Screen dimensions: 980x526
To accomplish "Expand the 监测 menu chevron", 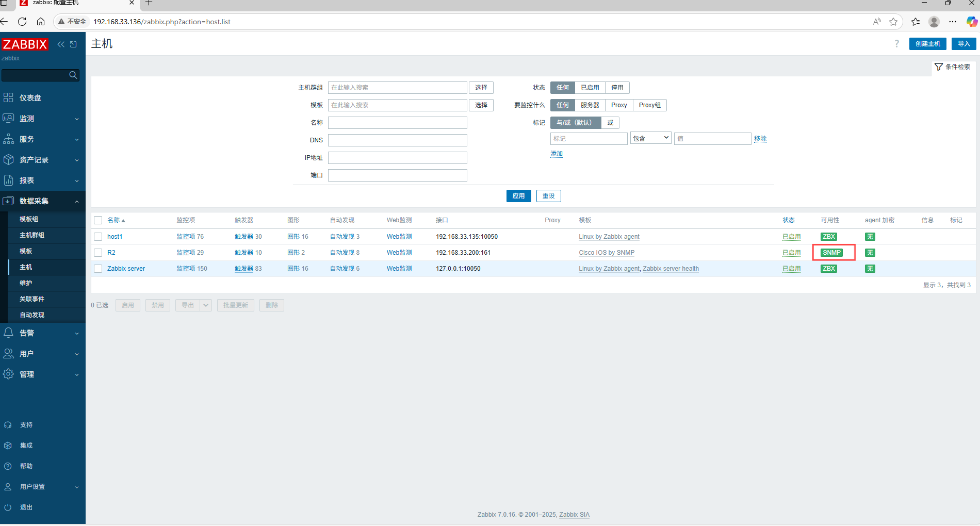I will click(x=77, y=119).
